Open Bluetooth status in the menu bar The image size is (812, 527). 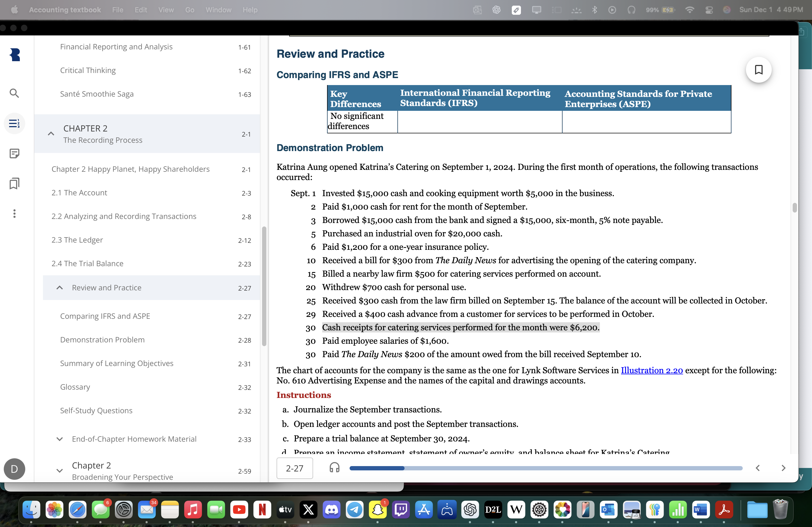pyautogui.click(x=594, y=10)
